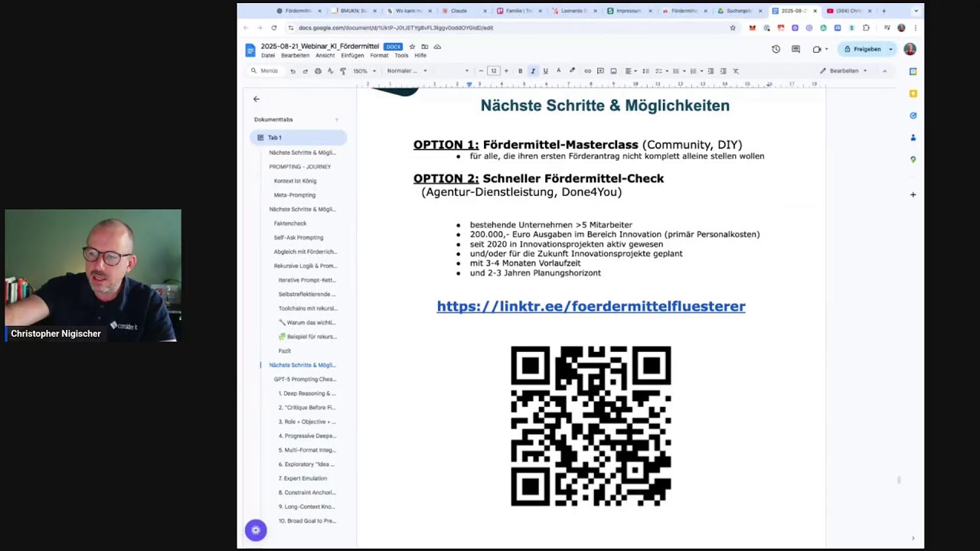Image resolution: width=980 pixels, height=551 pixels.
Task: Choose the highlight color
Action: pos(572,71)
